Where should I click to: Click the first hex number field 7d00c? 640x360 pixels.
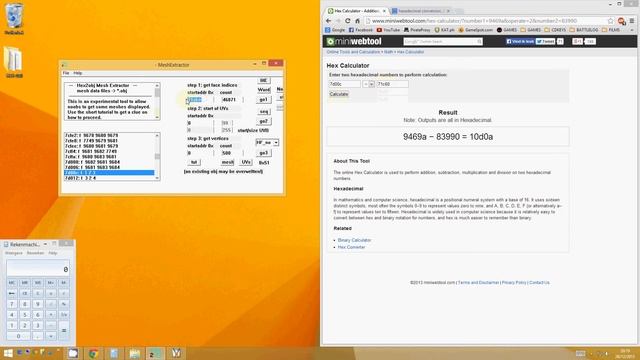pos(344,84)
